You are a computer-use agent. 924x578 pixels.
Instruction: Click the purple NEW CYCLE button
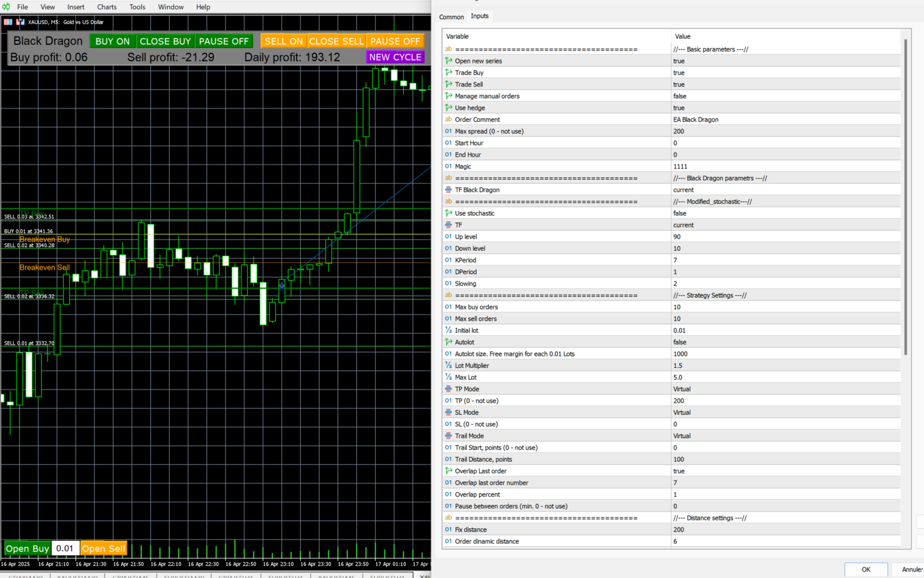(395, 57)
